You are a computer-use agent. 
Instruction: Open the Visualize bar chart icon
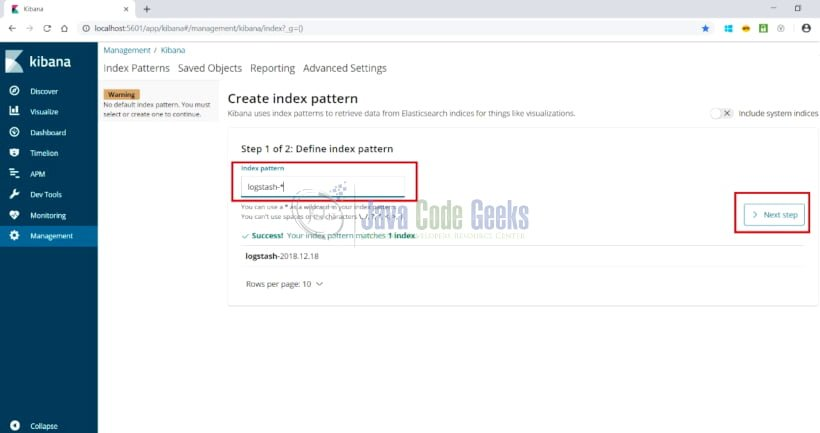[x=14, y=111]
